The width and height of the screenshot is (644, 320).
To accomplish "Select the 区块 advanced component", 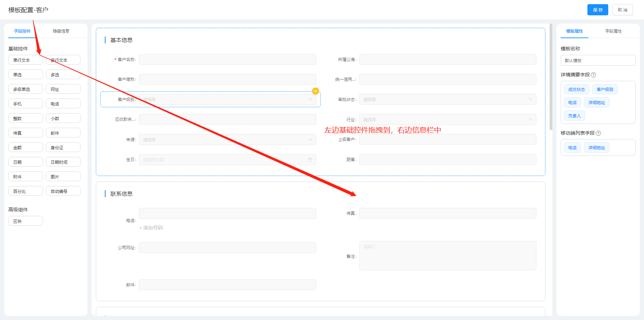I will [x=26, y=221].
